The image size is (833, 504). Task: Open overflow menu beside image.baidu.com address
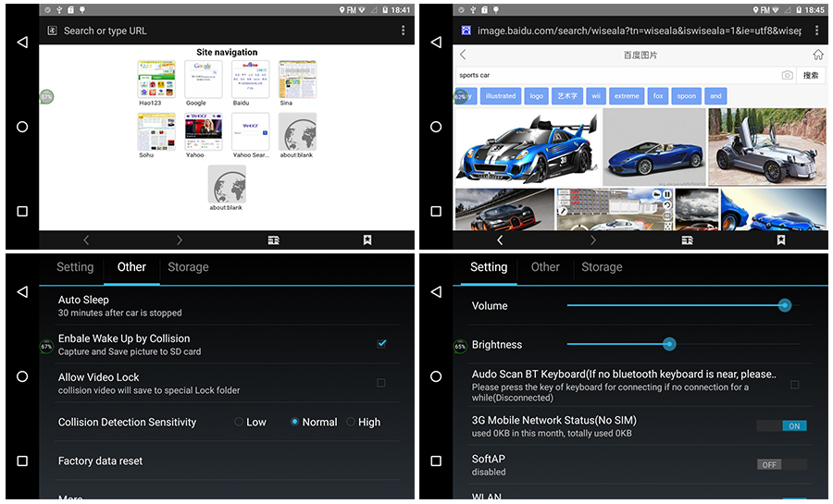pos(817,31)
